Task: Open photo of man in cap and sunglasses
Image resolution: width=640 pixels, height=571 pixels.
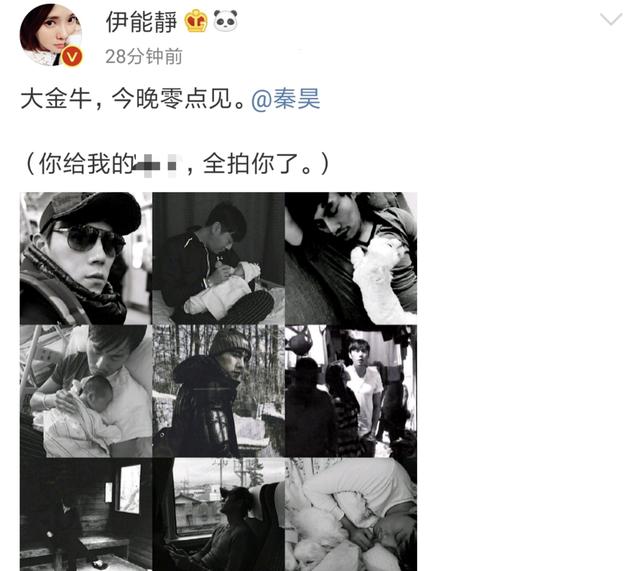Action: point(86,258)
